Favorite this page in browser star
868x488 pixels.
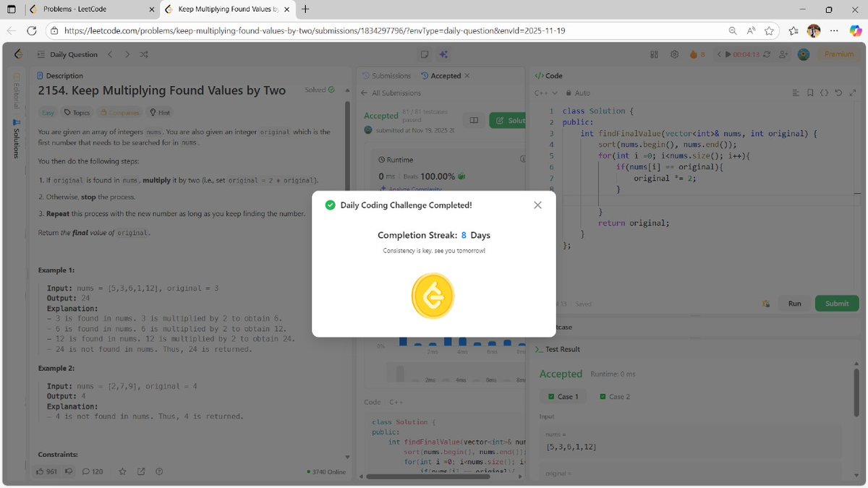(x=769, y=30)
